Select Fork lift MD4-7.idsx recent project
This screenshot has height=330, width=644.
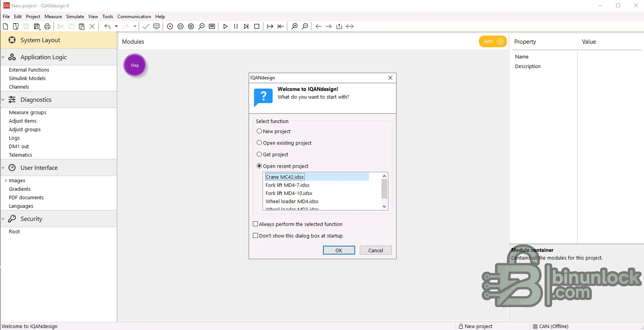pyautogui.click(x=288, y=185)
